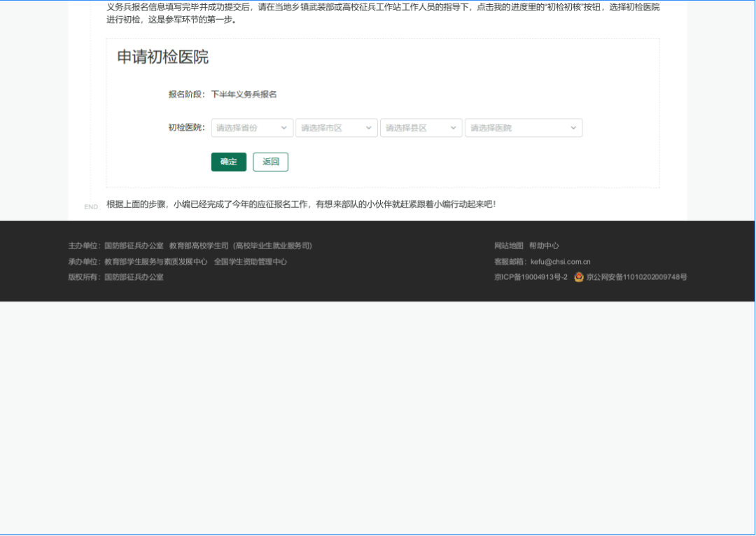Open the 请选择县区 county dropdown

click(x=416, y=127)
